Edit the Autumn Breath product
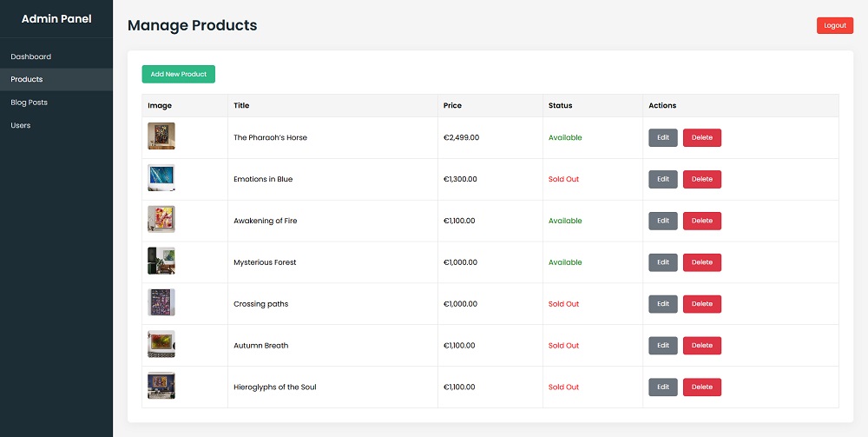The width and height of the screenshot is (868, 437). pos(662,346)
